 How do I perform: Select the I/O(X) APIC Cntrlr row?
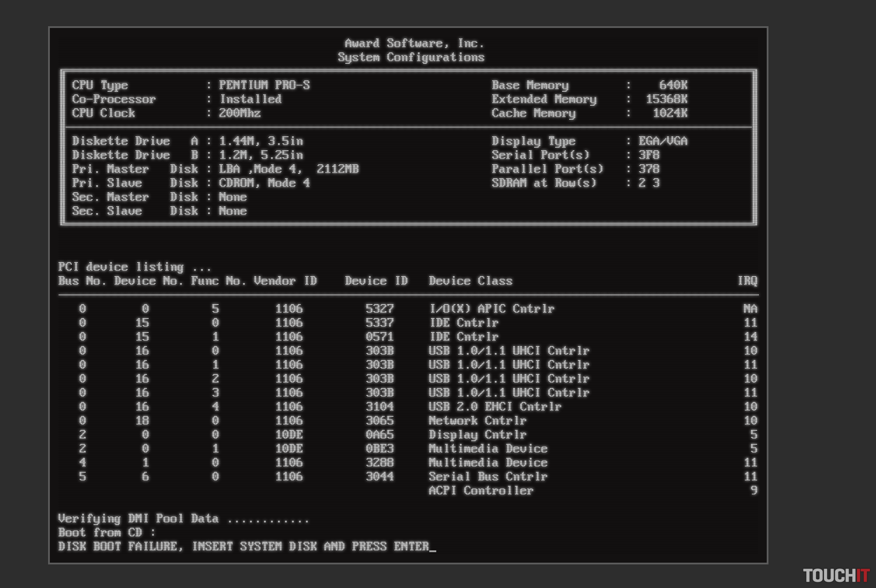click(491, 309)
